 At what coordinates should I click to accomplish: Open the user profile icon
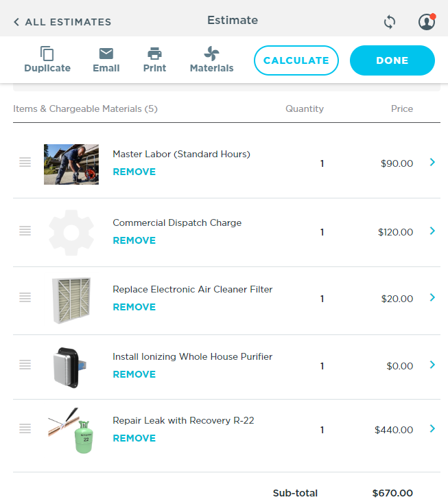(x=426, y=22)
